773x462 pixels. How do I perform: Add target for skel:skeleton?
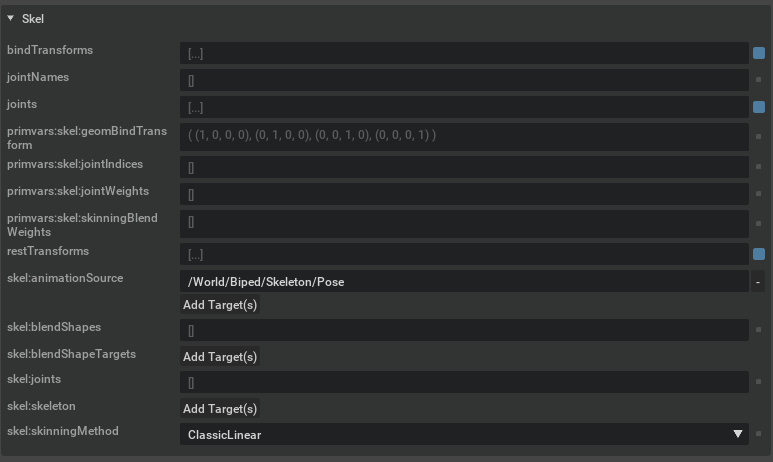220,409
